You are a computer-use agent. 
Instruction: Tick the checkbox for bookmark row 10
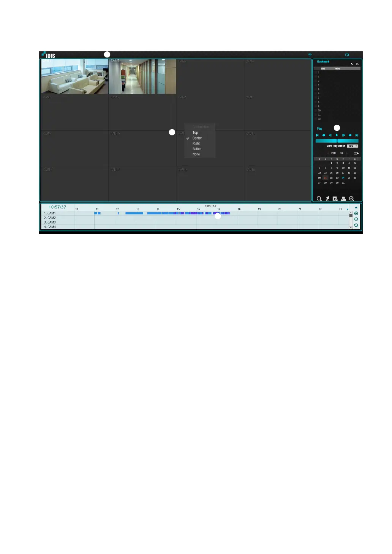coord(315,110)
